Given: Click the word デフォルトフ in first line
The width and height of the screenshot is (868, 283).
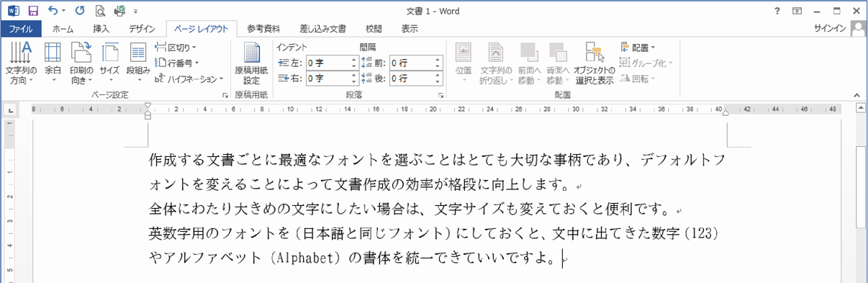Looking at the screenshot, I should pyautogui.click(x=683, y=159).
